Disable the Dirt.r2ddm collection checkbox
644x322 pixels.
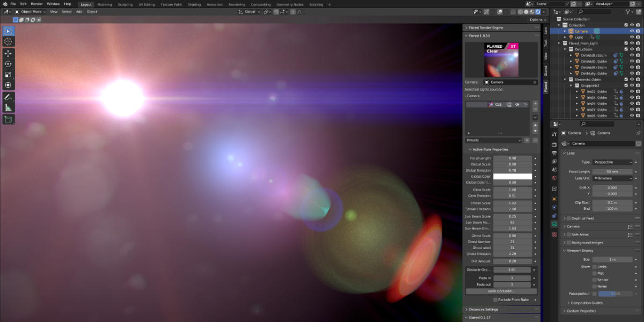pyautogui.click(x=627, y=49)
